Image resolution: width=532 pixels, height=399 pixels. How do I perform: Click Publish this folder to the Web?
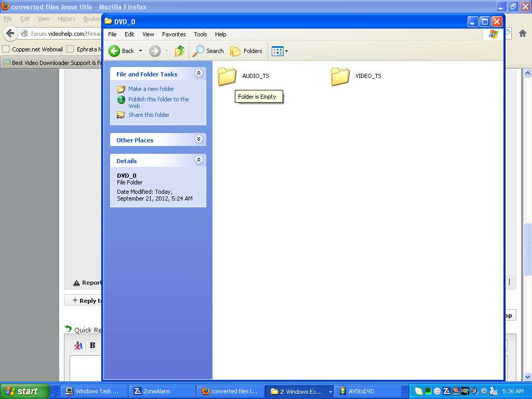click(x=158, y=102)
